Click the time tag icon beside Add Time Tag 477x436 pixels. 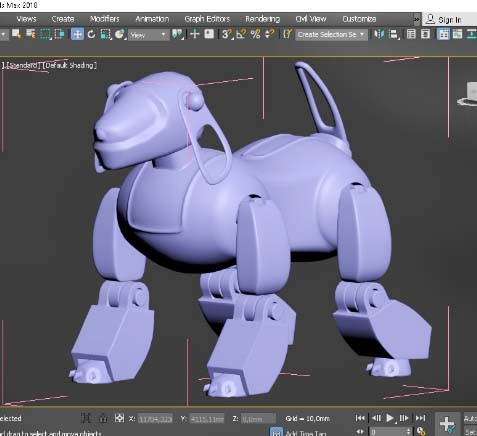point(276,432)
